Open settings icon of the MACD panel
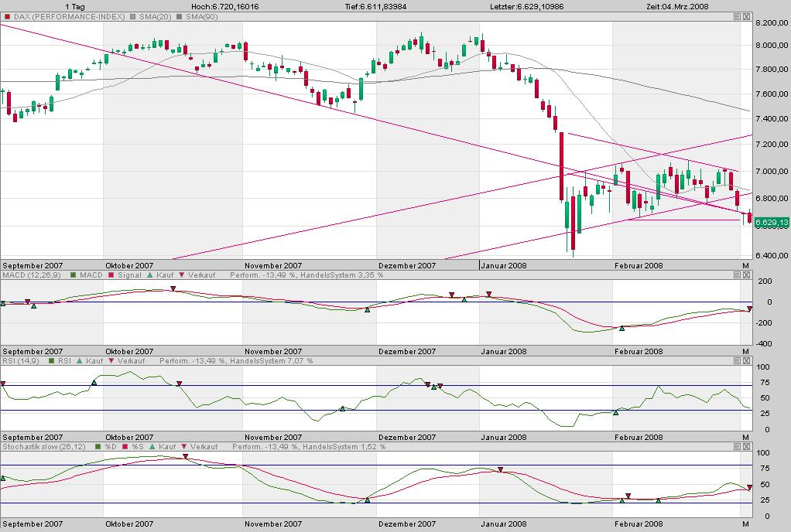 (737, 275)
